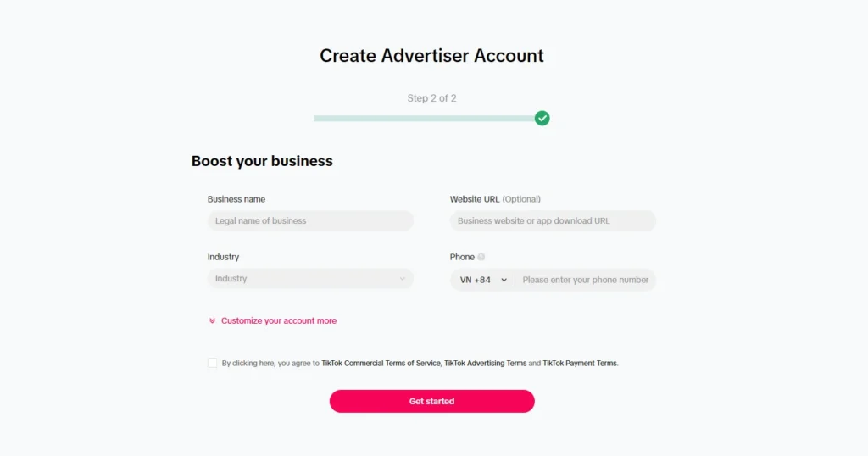Image resolution: width=868 pixels, height=456 pixels.
Task: Click the Boost your business heading
Action: pyautogui.click(x=262, y=161)
